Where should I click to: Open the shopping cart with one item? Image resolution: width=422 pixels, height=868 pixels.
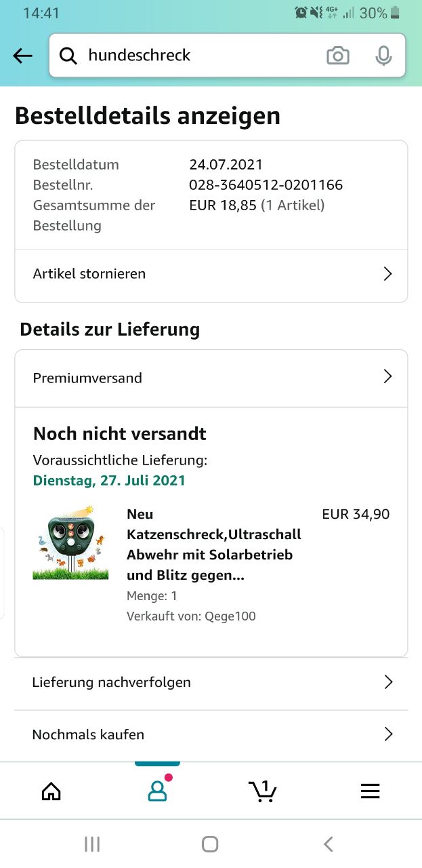point(262,791)
